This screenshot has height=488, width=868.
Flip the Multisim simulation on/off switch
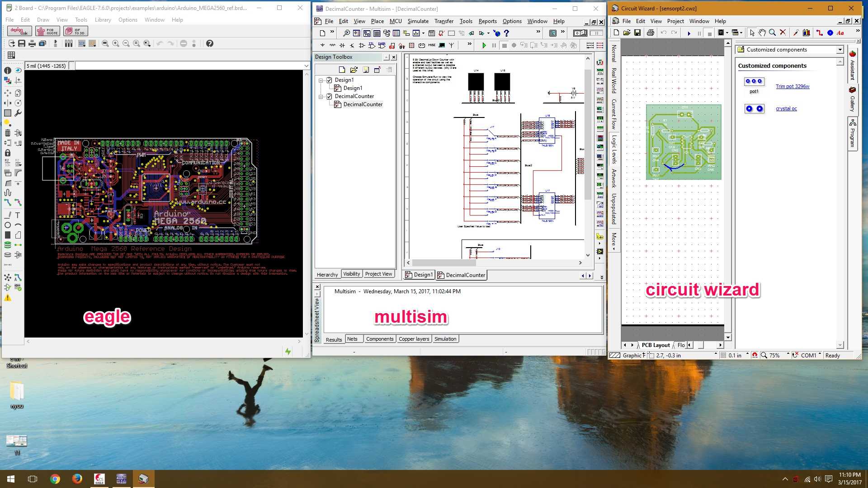click(580, 33)
